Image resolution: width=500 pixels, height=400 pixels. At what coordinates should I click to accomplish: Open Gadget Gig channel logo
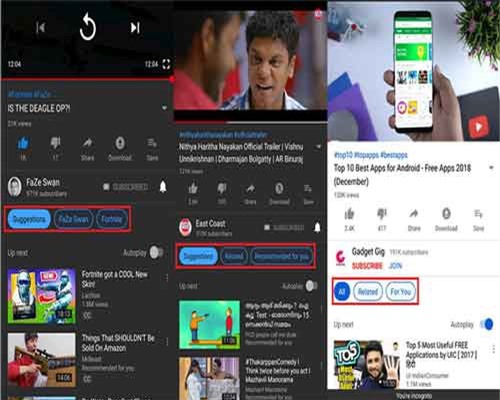click(341, 258)
